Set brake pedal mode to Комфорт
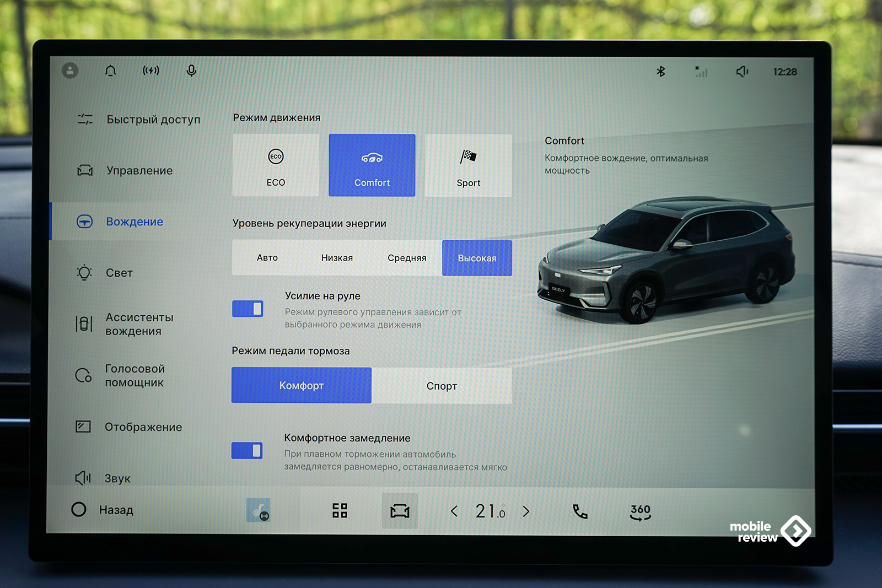Viewport: 882px width, 588px height. pyautogui.click(x=302, y=385)
